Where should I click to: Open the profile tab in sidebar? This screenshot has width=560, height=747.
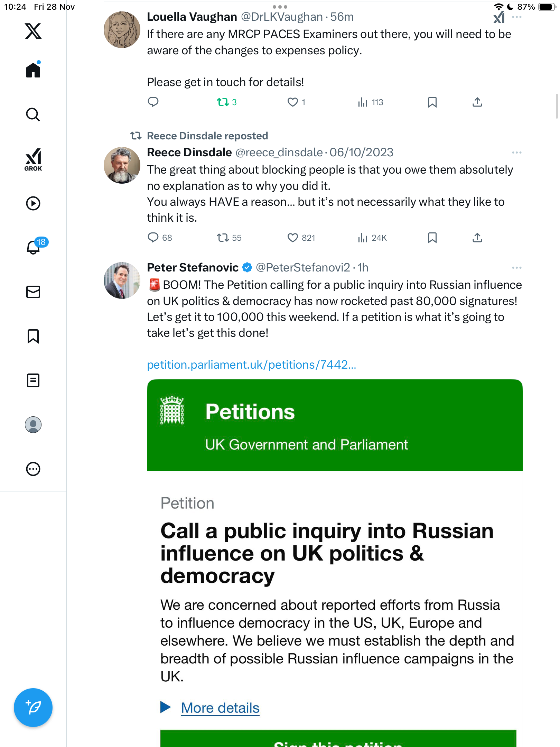point(33,425)
